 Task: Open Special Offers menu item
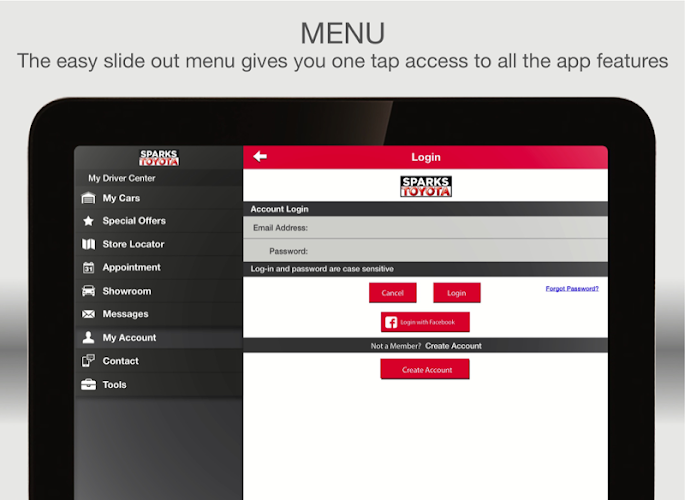click(159, 221)
